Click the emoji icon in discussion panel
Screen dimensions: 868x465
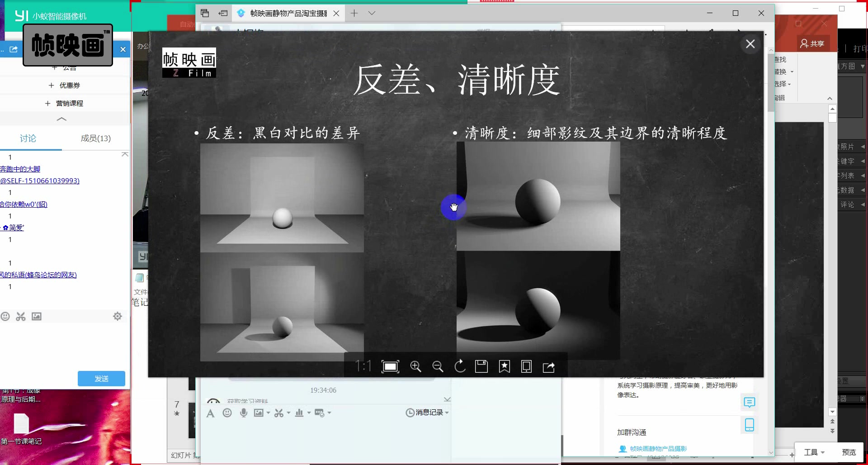(5, 317)
